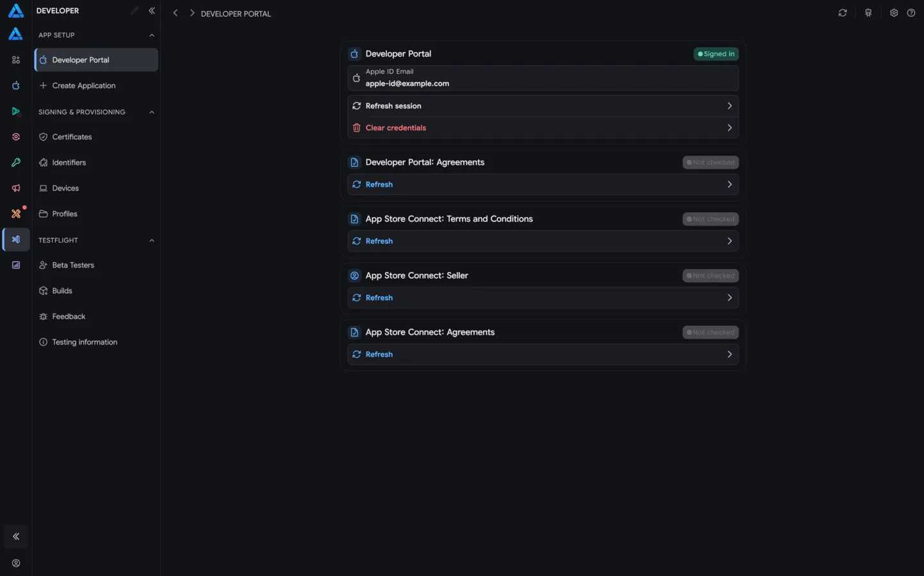Click Not checked badge for App Store Connect: Seller
The image size is (924, 576).
pyautogui.click(x=710, y=276)
